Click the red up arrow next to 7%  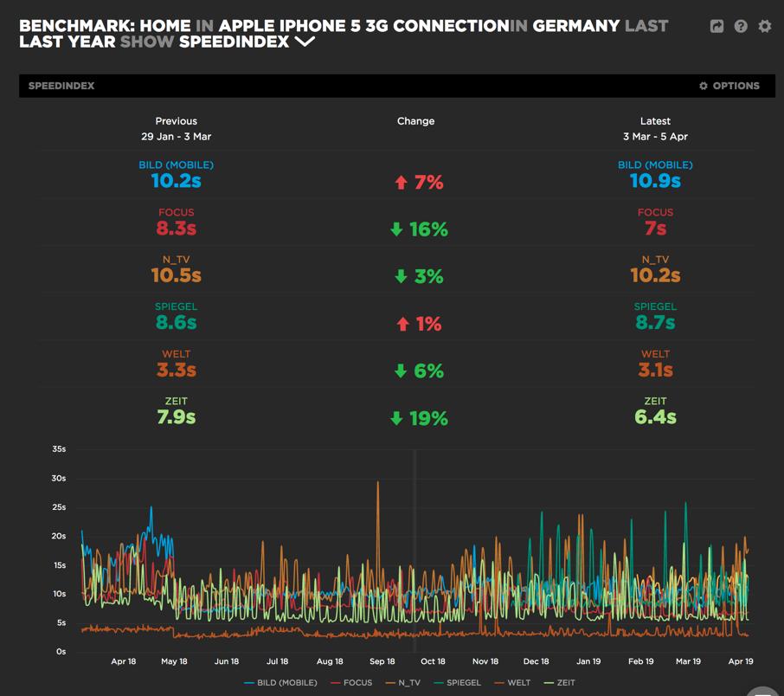[x=401, y=182]
